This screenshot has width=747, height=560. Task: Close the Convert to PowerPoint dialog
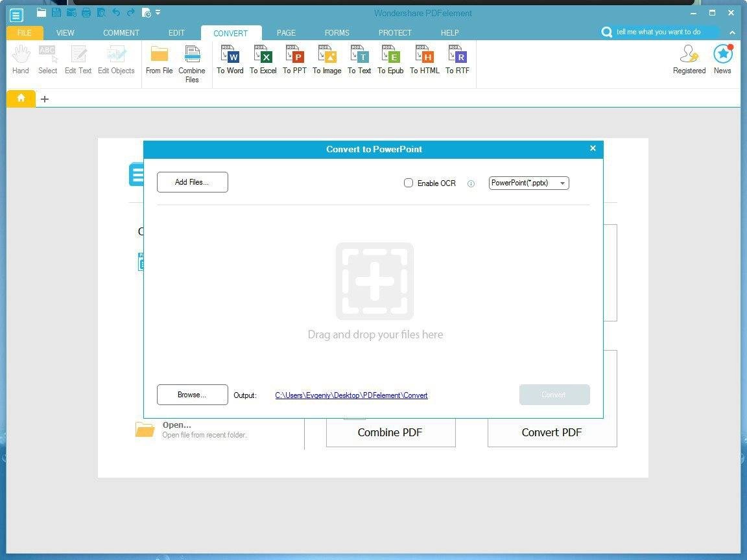(593, 148)
